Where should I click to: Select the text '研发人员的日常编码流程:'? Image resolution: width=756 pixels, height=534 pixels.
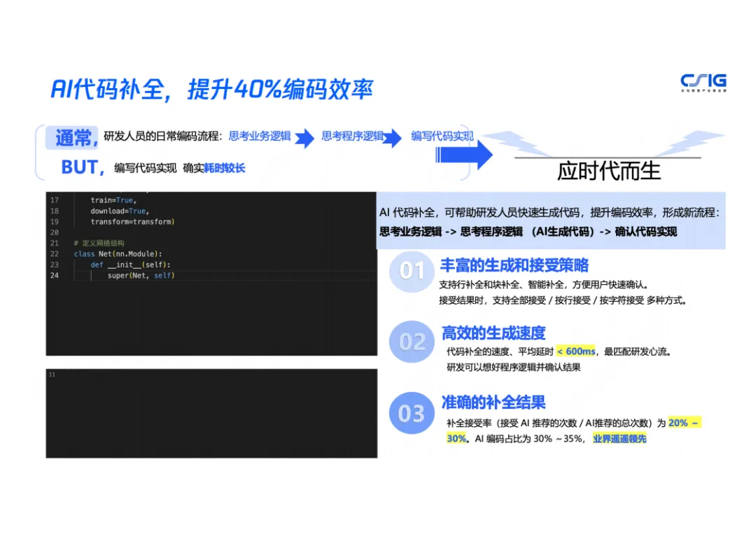(x=163, y=136)
